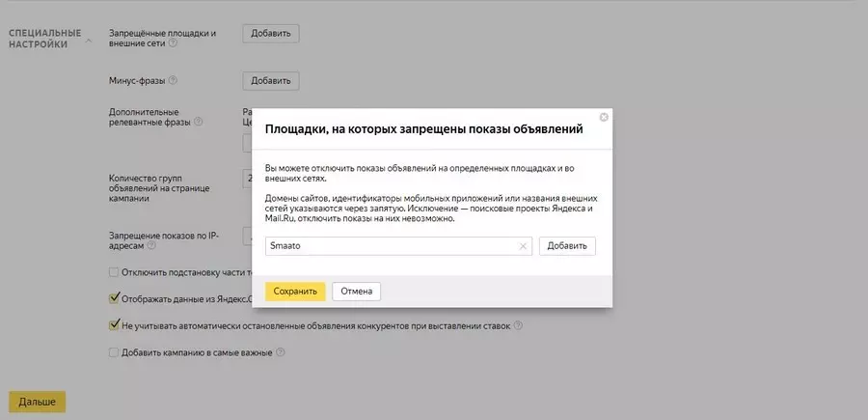868x420 pixels.
Task: Close the prohibited sites dialog
Action: [604, 117]
